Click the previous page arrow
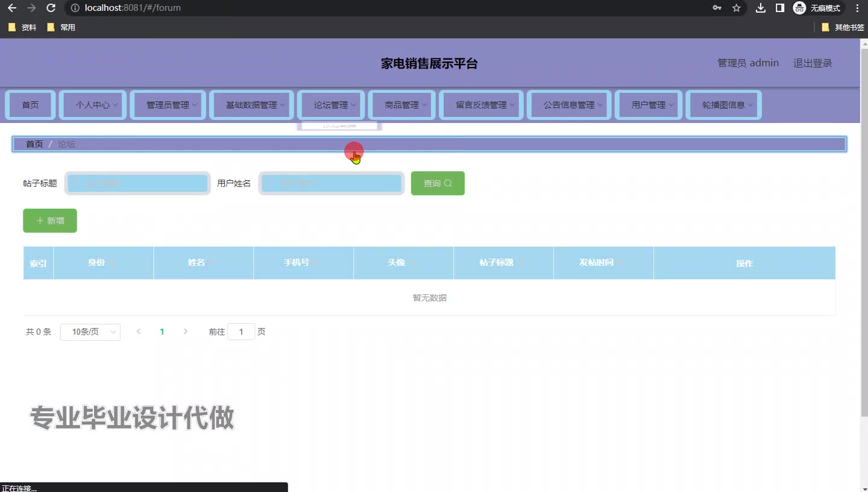 click(x=139, y=332)
